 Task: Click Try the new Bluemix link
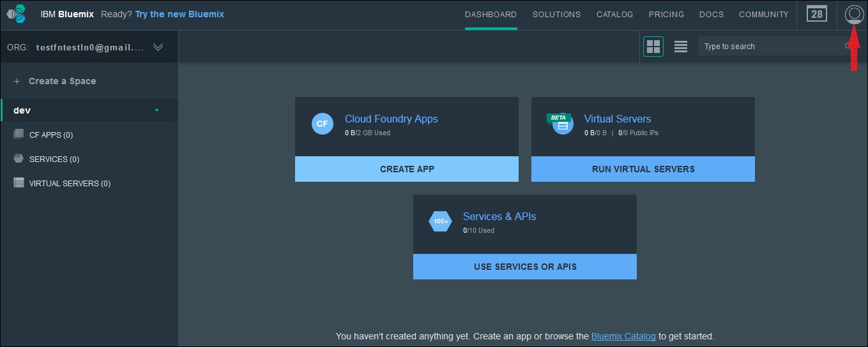pyautogui.click(x=179, y=14)
